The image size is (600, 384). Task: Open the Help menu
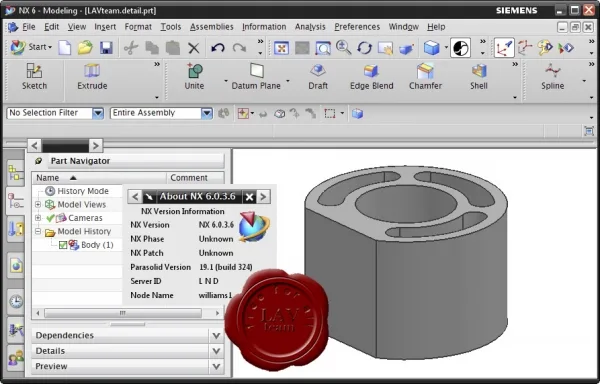[x=436, y=27]
